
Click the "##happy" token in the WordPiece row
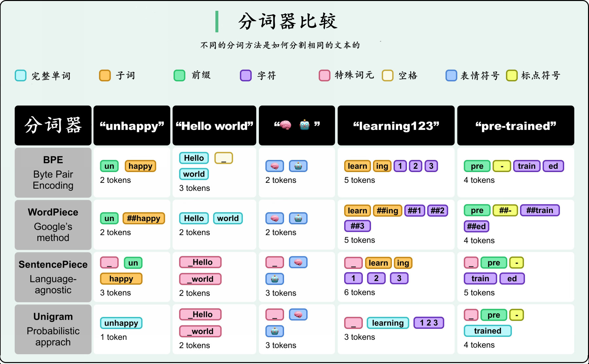click(x=144, y=218)
